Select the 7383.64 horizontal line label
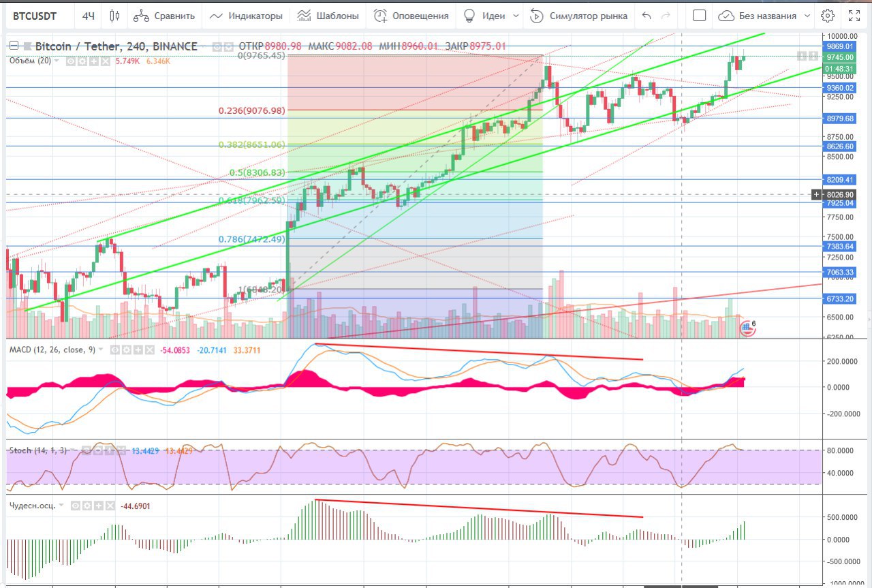872x588 pixels. tap(840, 246)
